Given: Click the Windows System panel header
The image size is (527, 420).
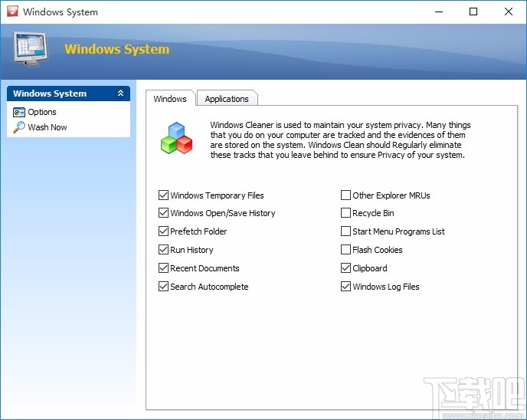Looking at the screenshot, I should click(x=68, y=94).
